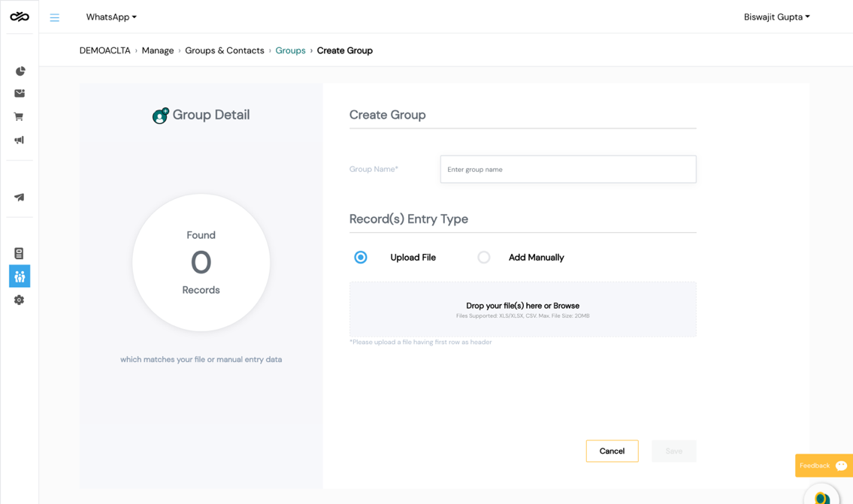Viewport: 853px width, 504px height.
Task: Click the Create Group breadcrumb
Action: click(345, 50)
